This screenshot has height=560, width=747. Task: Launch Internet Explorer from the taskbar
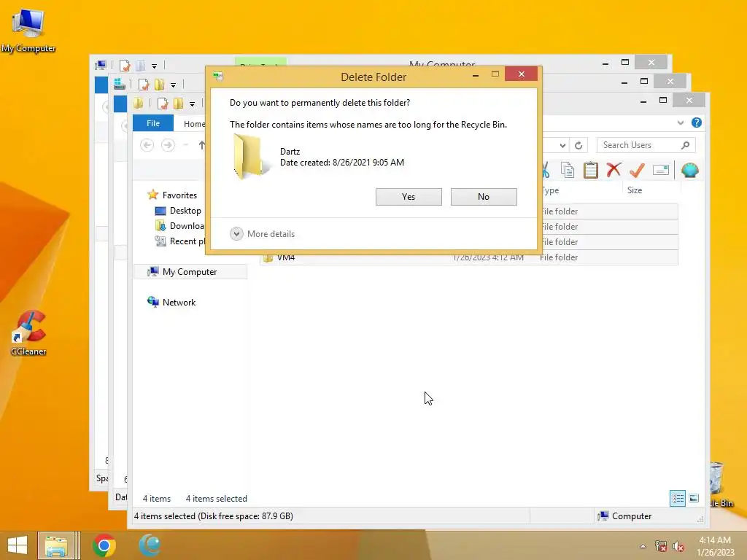coord(150,545)
